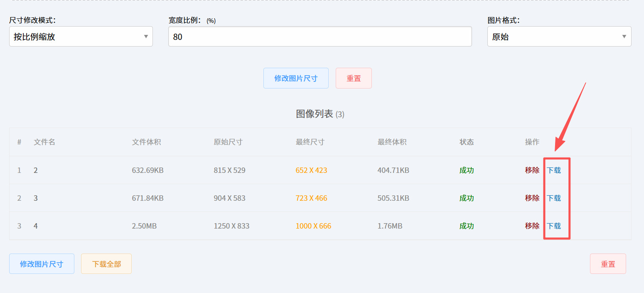Click the 632.69KB file size cell
The height and width of the screenshot is (293, 644).
[x=147, y=170]
